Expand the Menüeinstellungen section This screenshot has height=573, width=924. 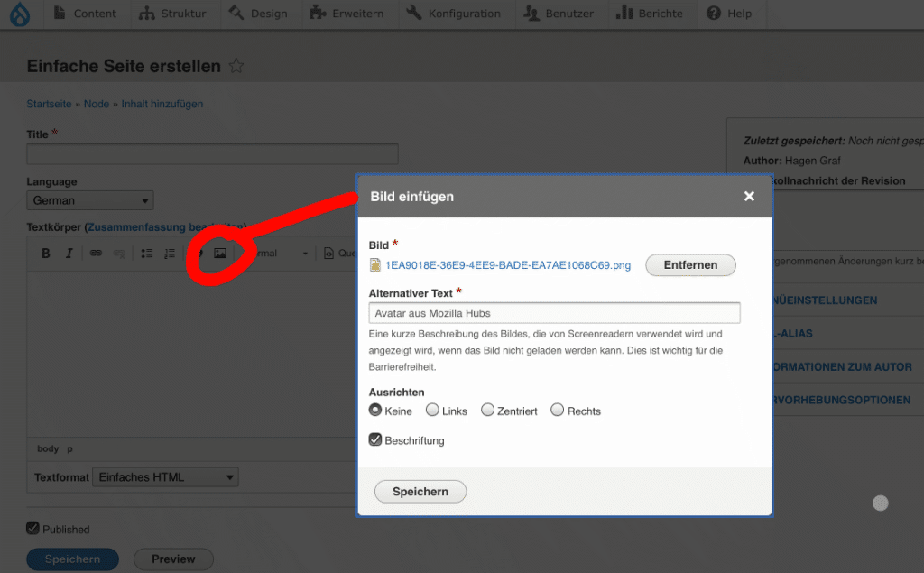825,300
